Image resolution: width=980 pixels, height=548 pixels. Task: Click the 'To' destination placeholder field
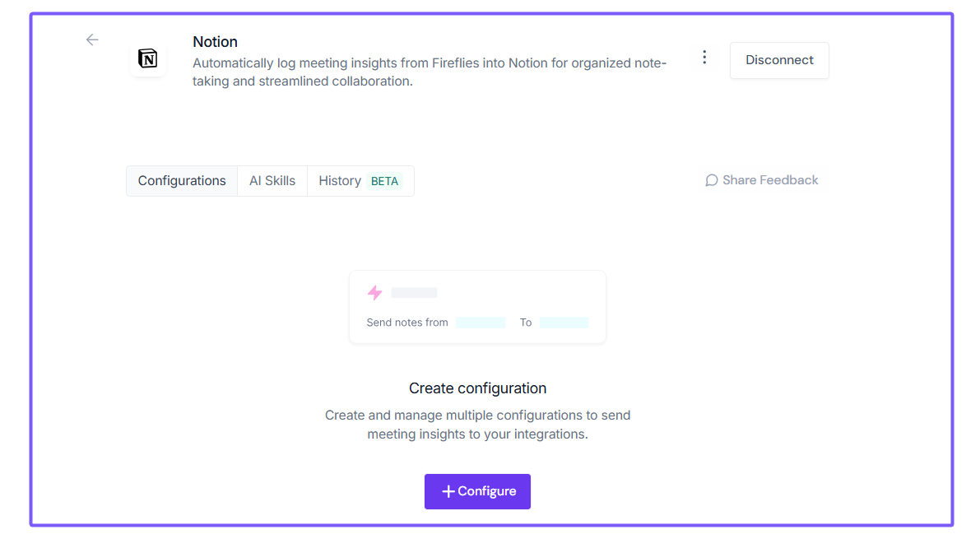point(564,323)
